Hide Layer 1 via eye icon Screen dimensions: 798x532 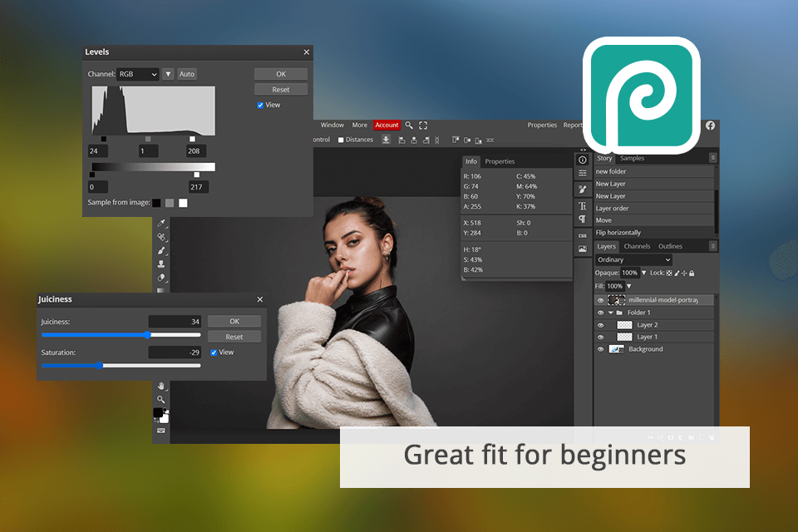(x=600, y=337)
